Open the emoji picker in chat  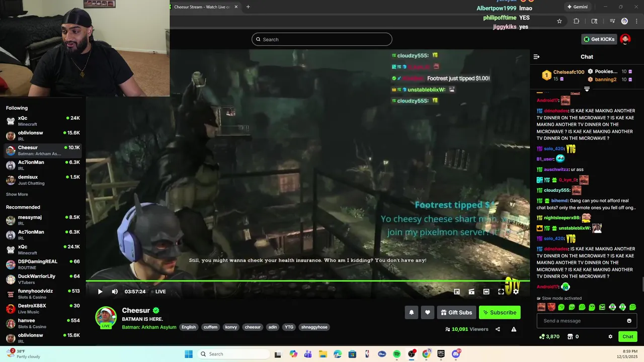[x=629, y=321]
